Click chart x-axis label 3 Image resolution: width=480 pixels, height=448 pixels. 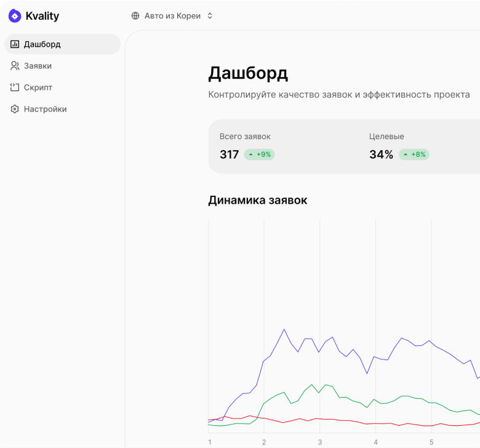point(320,442)
